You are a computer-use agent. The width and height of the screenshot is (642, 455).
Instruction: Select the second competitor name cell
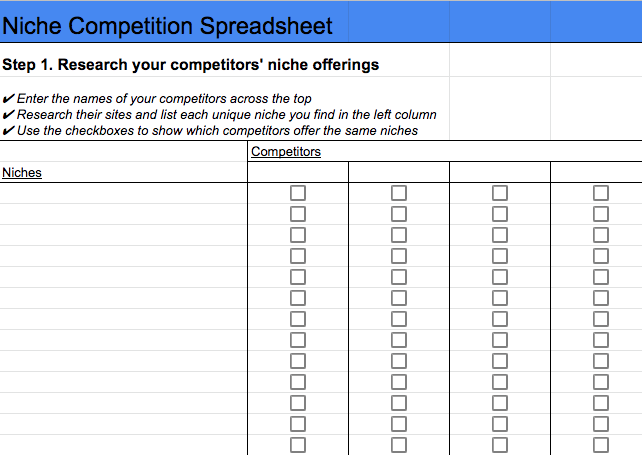399,172
